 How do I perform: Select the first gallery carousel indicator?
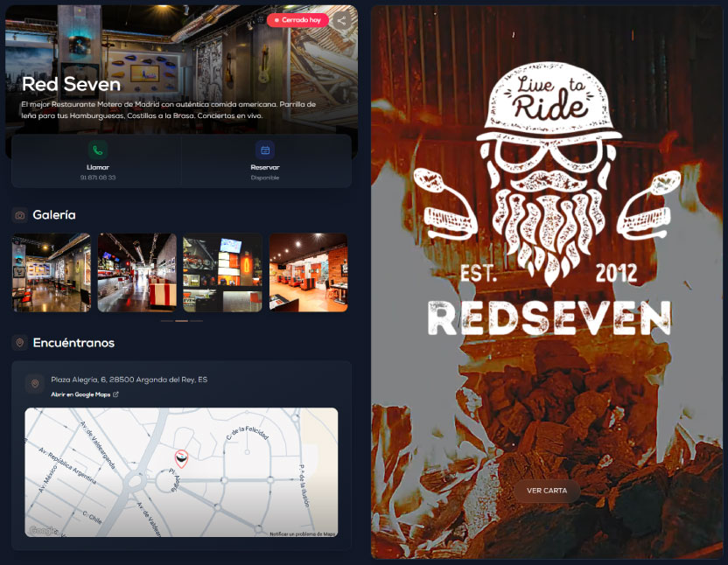coord(166,321)
